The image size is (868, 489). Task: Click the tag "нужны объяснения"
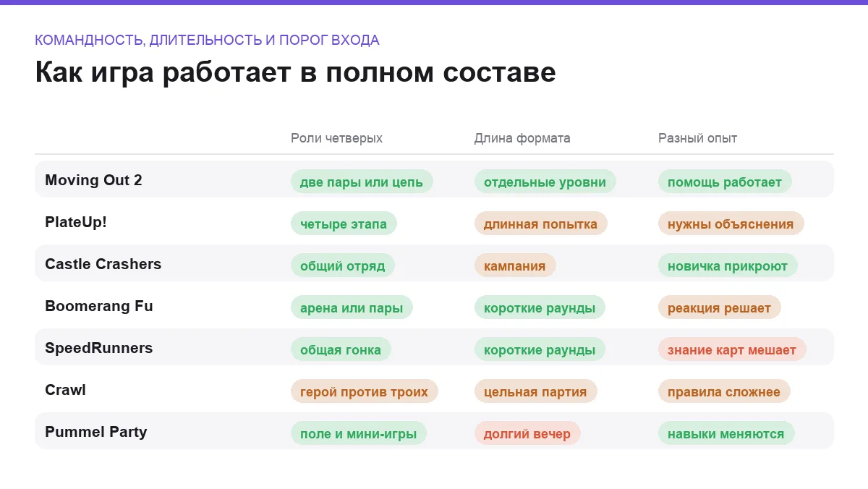[731, 224]
